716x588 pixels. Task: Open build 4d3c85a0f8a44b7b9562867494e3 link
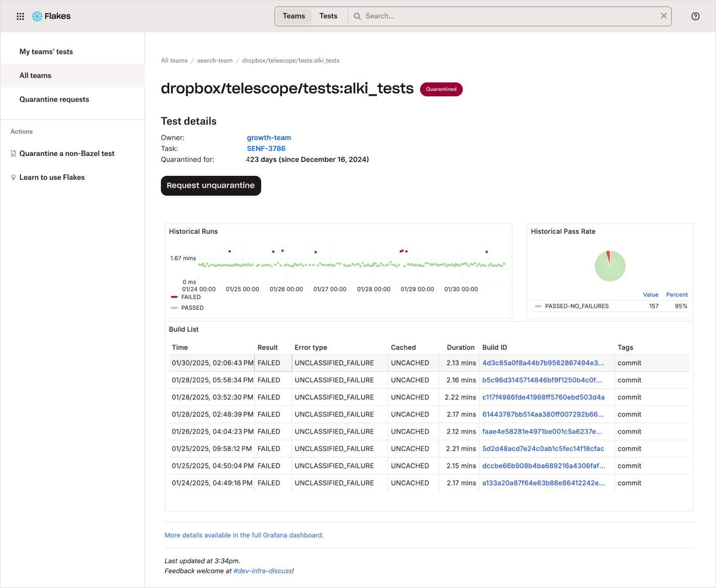click(x=543, y=363)
